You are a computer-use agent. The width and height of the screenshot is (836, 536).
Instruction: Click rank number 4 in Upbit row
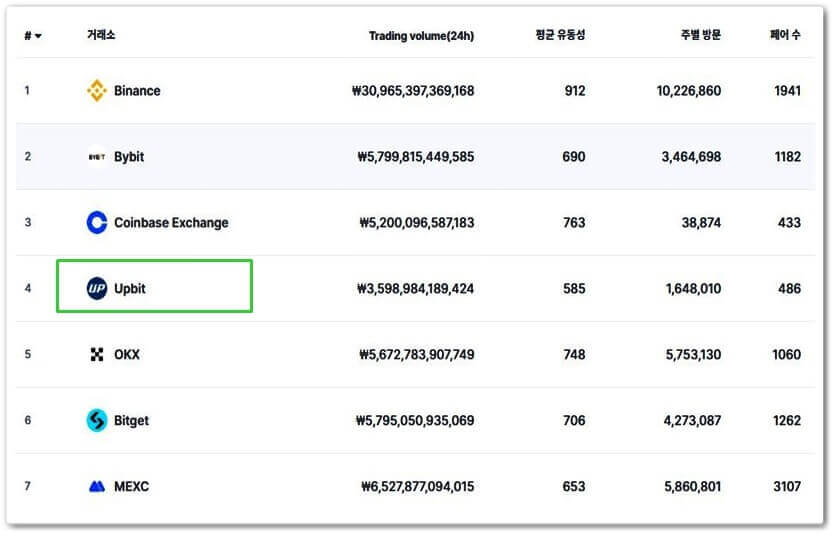[x=28, y=289]
